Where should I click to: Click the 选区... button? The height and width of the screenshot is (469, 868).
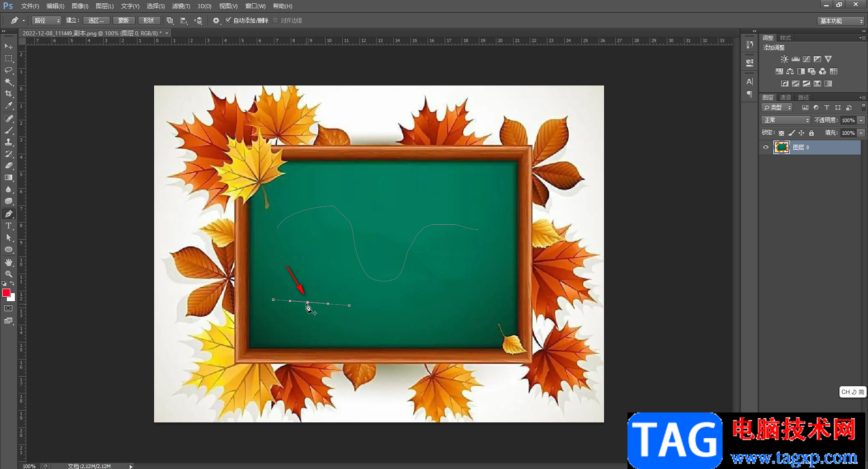[96, 20]
